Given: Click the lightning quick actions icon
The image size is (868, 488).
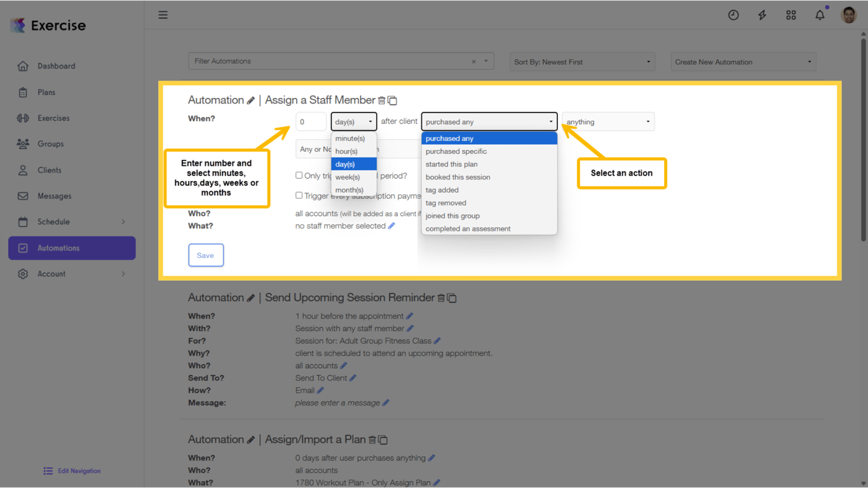Looking at the screenshot, I should [x=762, y=15].
